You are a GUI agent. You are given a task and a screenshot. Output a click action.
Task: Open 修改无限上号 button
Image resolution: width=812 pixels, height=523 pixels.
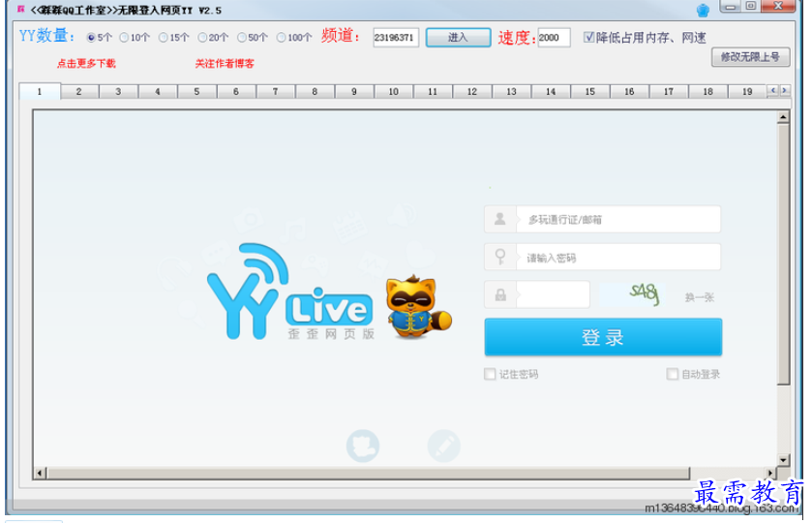point(750,57)
